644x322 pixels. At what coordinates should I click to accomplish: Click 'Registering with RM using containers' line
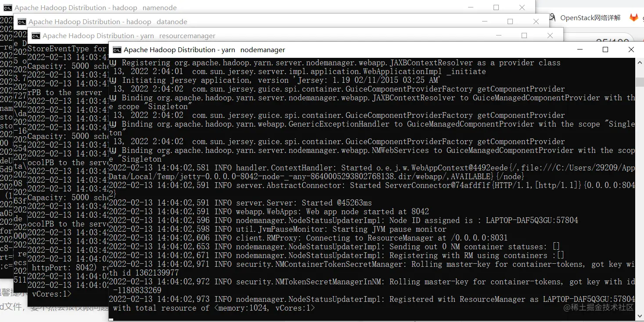pos(337,255)
